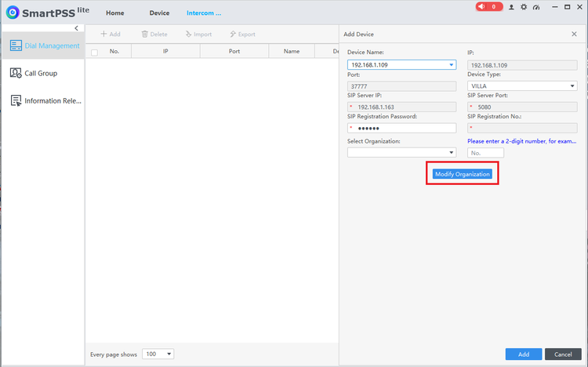
Task: Click the system performance gauge icon
Action: click(535, 7)
